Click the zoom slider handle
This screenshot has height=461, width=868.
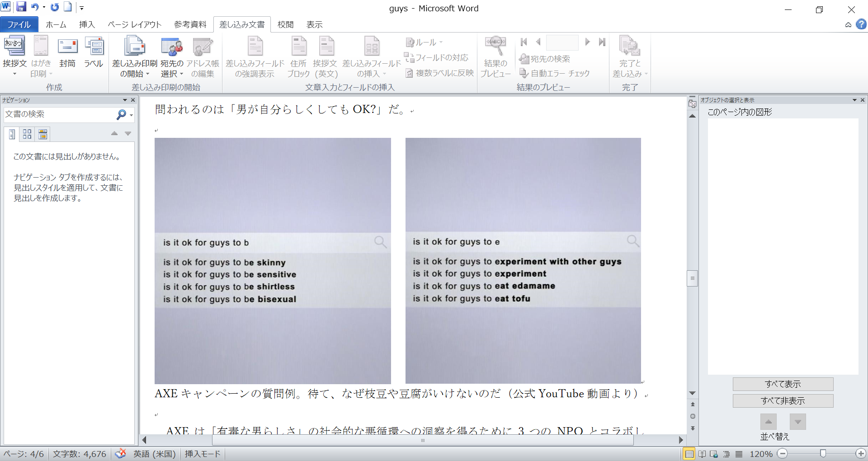823,453
